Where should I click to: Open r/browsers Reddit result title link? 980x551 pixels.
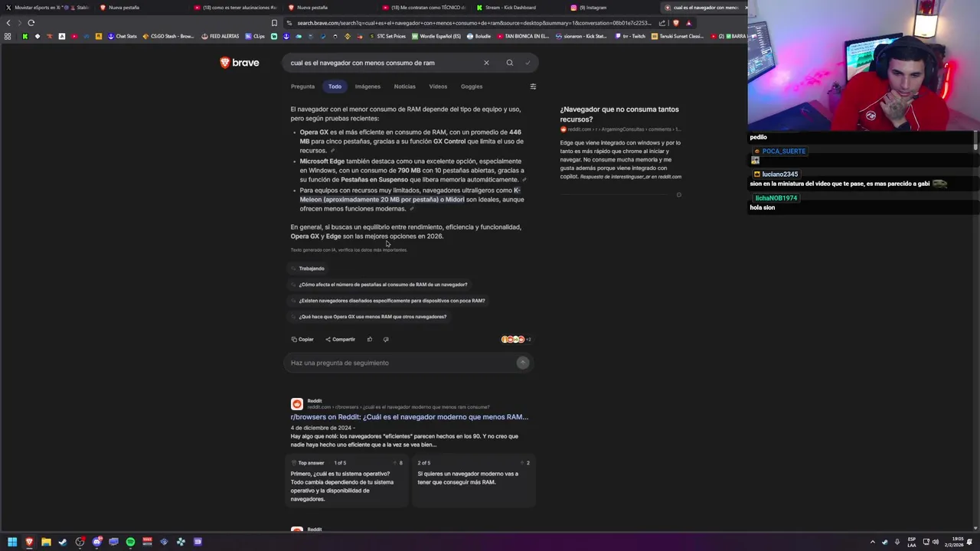[410, 417]
